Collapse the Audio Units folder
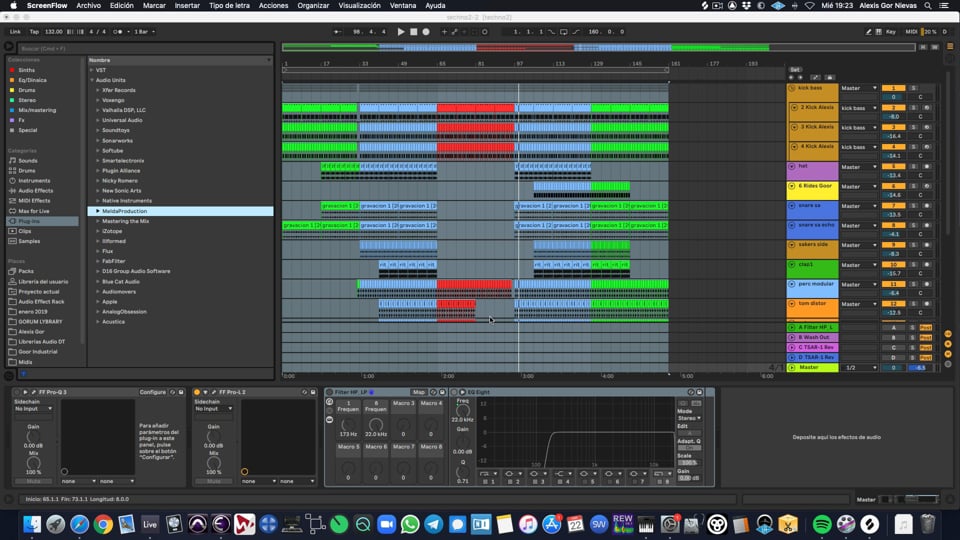The height and width of the screenshot is (540, 960). click(92, 80)
